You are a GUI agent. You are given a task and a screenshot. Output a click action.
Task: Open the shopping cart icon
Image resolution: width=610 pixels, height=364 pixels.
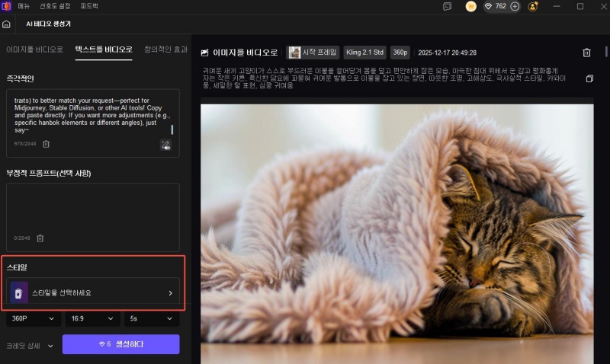click(471, 6)
